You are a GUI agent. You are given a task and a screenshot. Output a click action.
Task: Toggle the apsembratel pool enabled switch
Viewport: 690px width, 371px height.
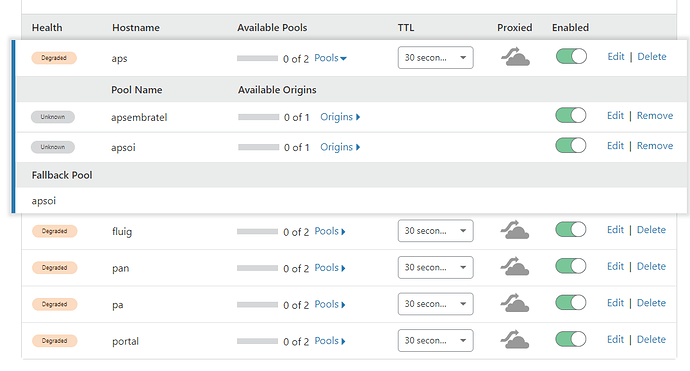[x=571, y=116]
